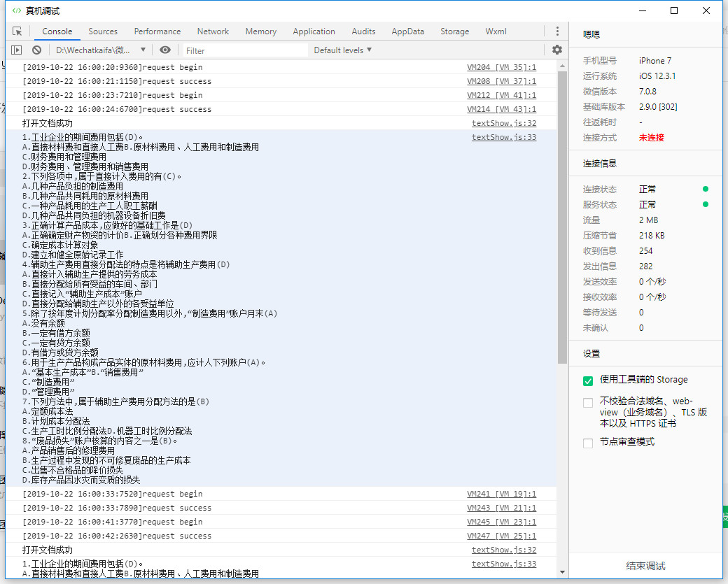Check the 不校验合法域名 option
Screen dimensions: 728x584
(x=588, y=403)
